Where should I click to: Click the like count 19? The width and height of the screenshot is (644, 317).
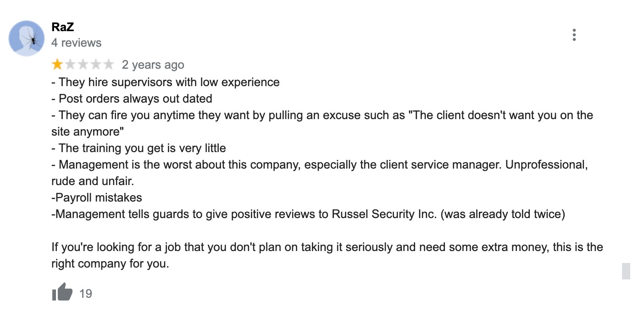(x=86, y=293)
